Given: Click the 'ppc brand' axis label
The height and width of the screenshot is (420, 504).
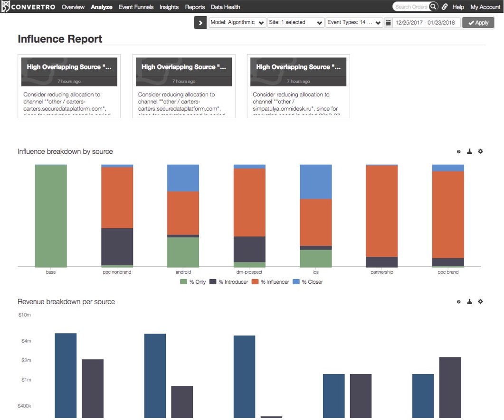Looking at the screenshot, I should pos(448,272).
